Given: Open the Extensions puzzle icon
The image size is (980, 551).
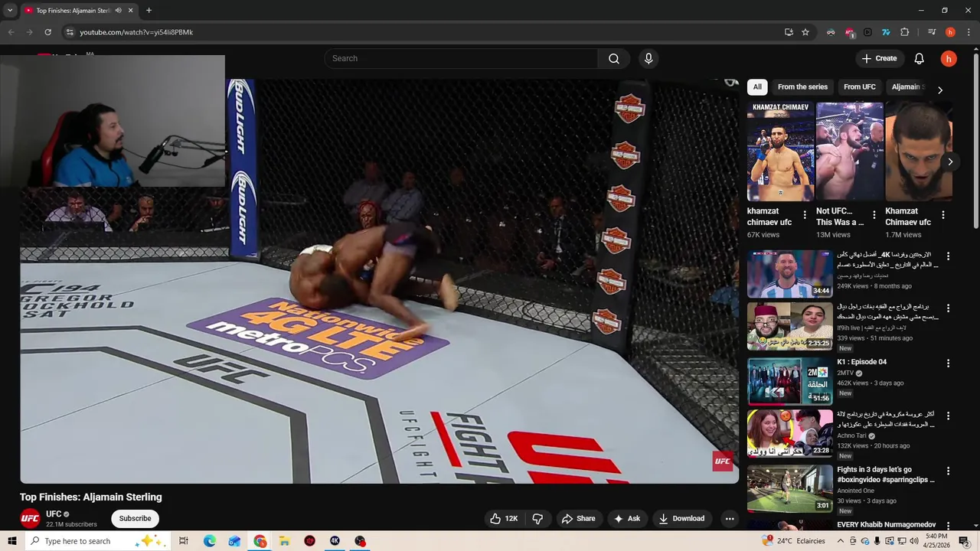Looking at the screenshot, I should [905, 32].
